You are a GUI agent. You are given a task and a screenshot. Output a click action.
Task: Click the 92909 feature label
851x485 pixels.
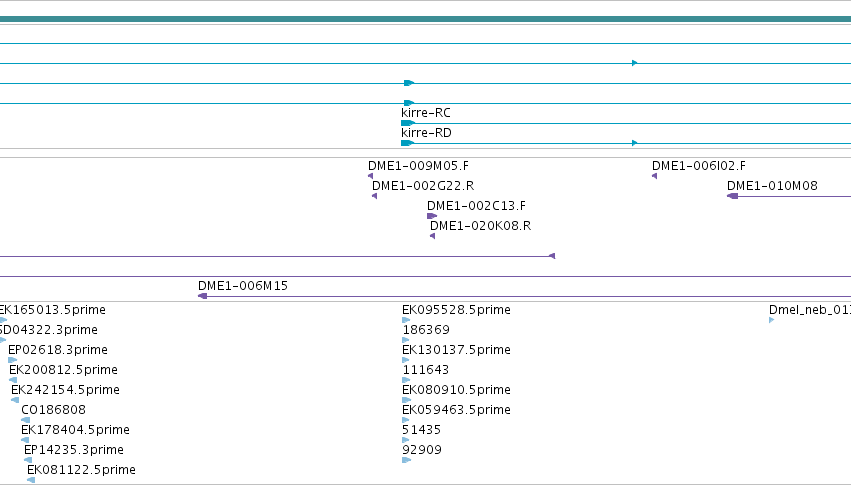(x=422, y=450)
